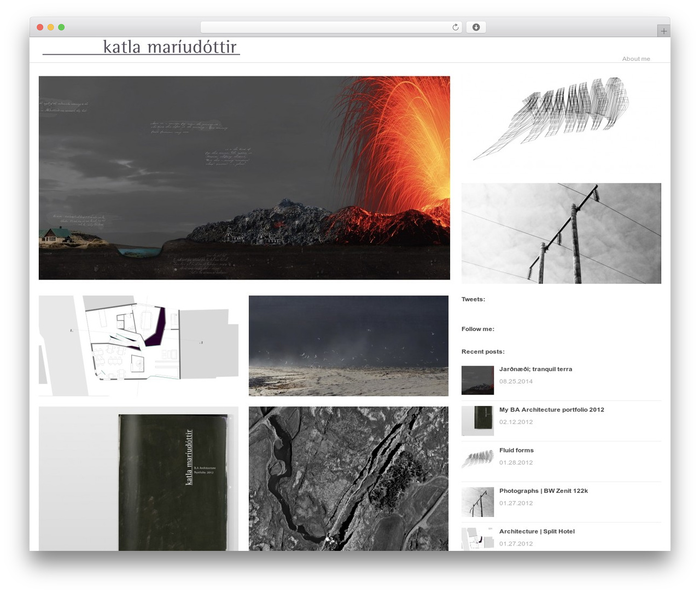Open the dark stormy beach with birds image
The height and width of the screenshot is (593, 700).
click(348, 346)
